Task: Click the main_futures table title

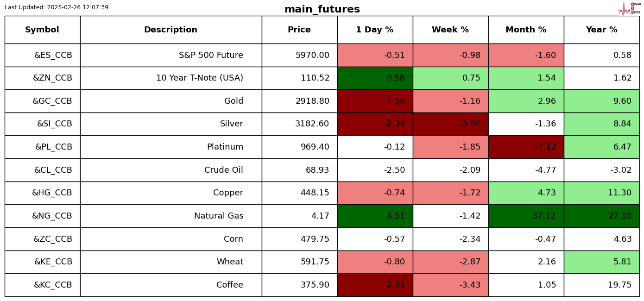Action: point(322,9)
